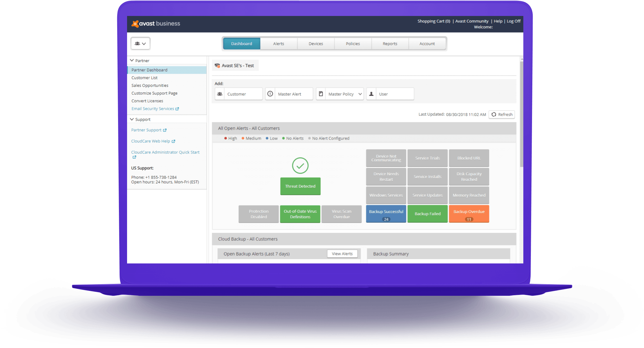
Task: Click the Avast SE's - Test handshake icon
Action: click(x=217, y=66)
